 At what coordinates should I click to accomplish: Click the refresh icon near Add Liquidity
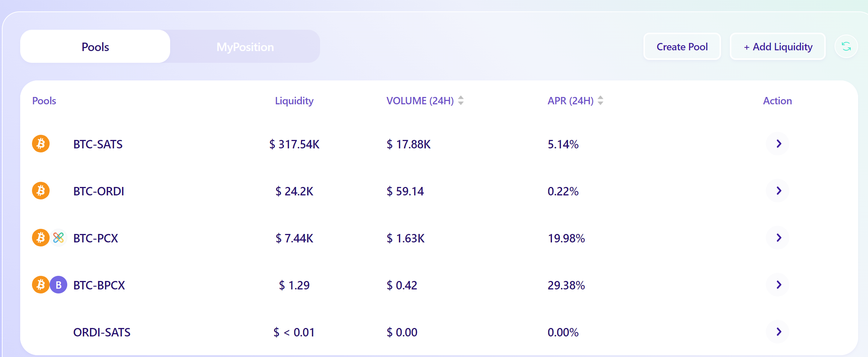coord(846,46)
